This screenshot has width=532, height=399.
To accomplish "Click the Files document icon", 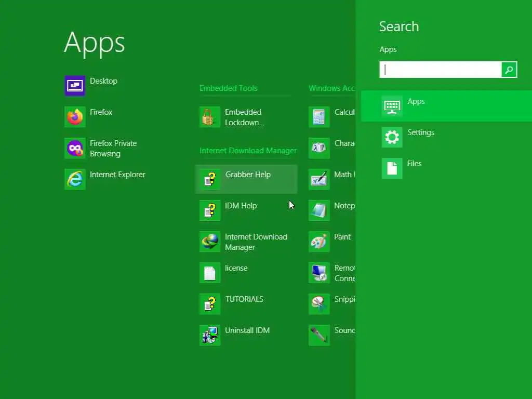I will click(x=392, y=168).
